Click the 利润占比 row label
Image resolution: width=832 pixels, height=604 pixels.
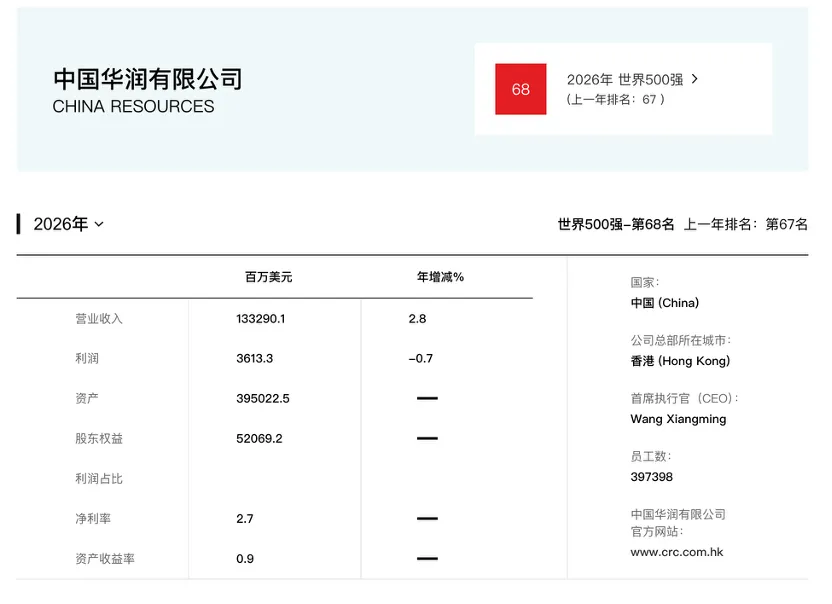pyautogui.click(x=99, y=479)
